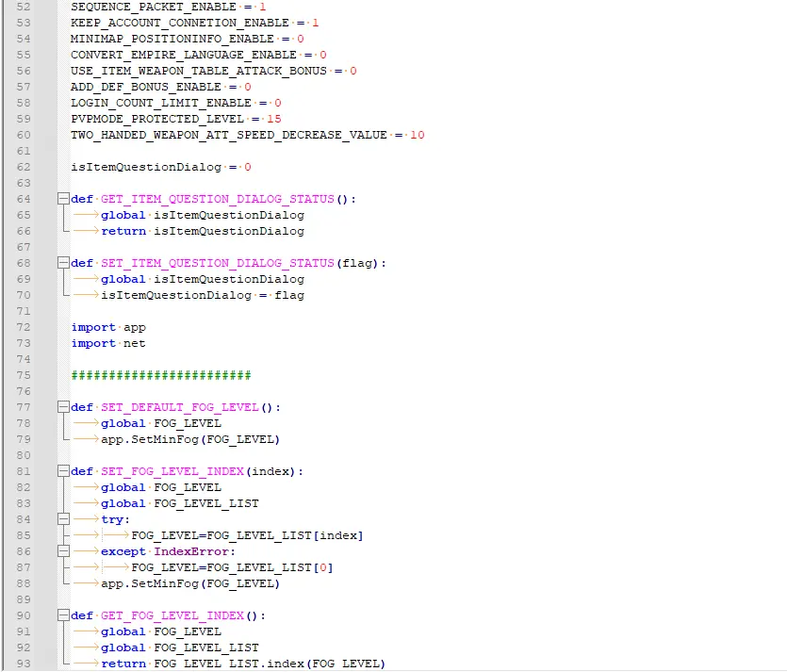
Task: Click the KEEP_ACCOUNT_CONNETION_ENABLE variable
Action: [180, 23]
